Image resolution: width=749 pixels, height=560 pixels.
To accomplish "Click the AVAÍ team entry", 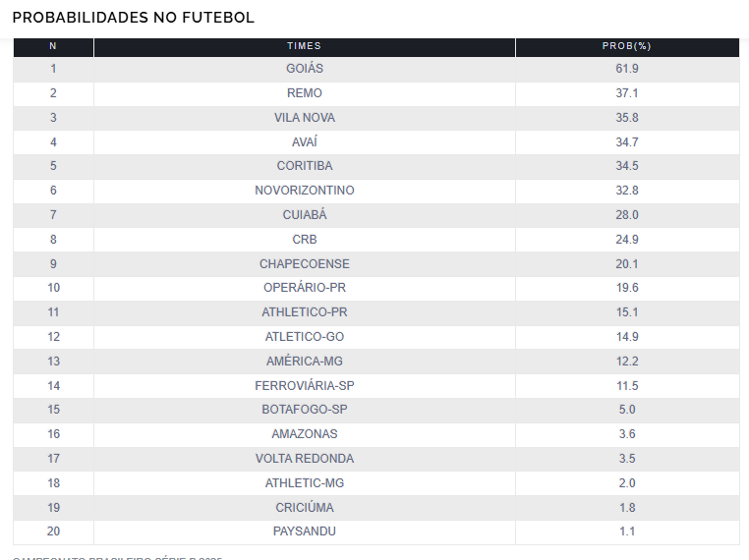I will pos(304,142).
